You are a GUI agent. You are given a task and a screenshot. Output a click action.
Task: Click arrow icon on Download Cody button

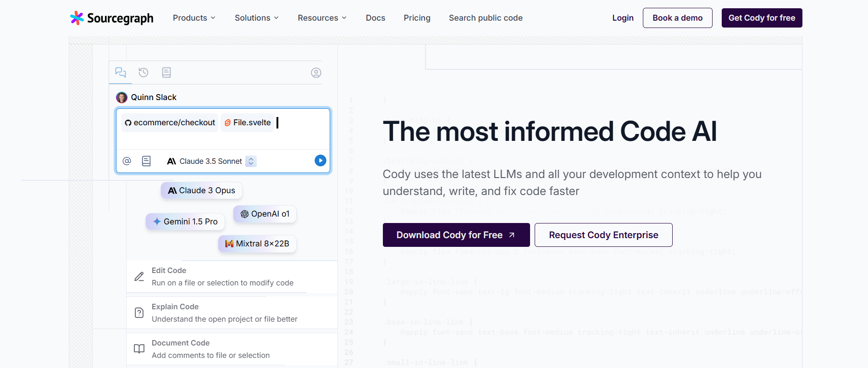(512, 235)
